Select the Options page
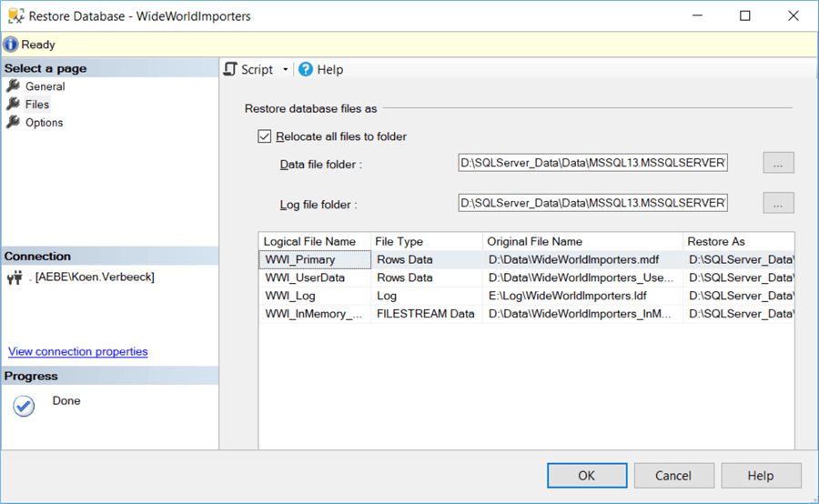 [x=44, y=123]
